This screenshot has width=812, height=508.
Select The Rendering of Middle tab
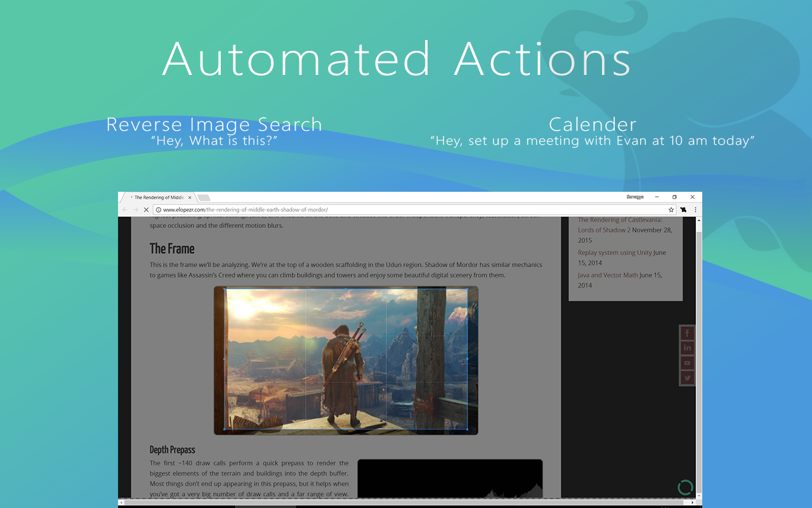pyautogui.click(x=157, y=197)
